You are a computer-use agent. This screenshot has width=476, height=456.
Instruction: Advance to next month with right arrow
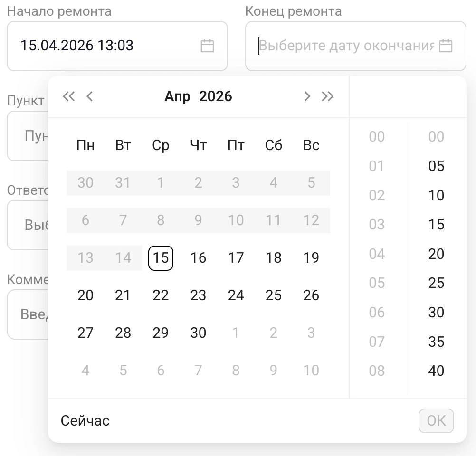coord(307,96)
